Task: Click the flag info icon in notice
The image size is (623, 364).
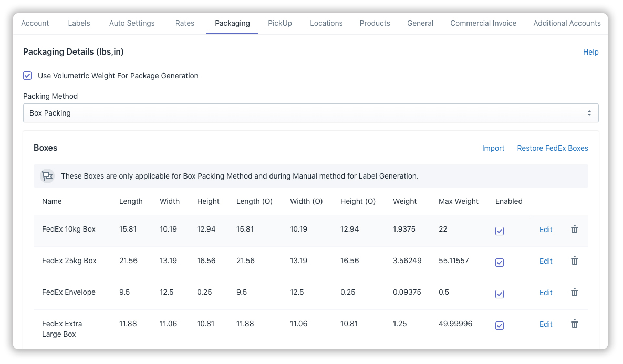Action: [47, 175]
